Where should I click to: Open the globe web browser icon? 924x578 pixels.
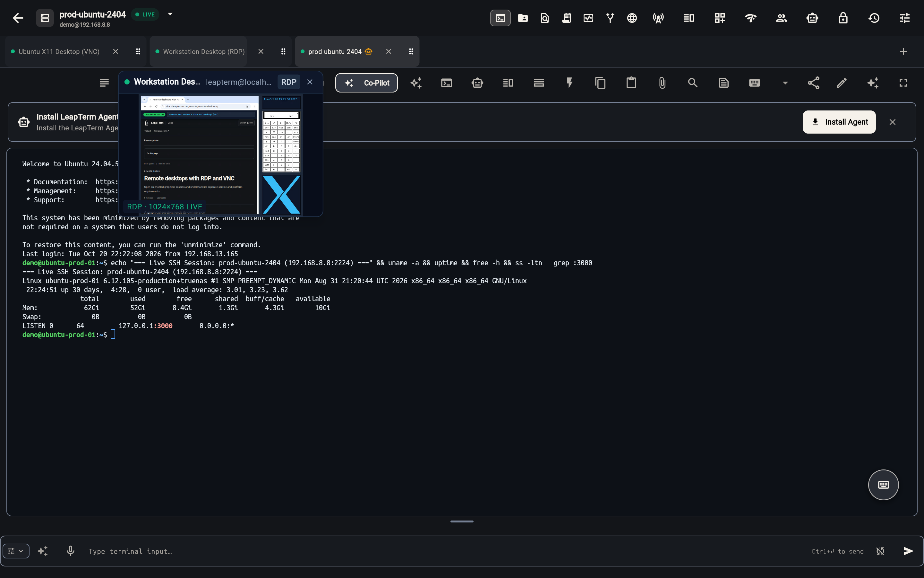tap(632, 18)
